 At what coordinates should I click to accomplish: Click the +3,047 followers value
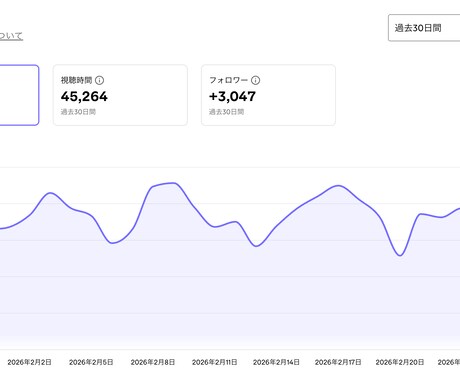pos(232,97)
